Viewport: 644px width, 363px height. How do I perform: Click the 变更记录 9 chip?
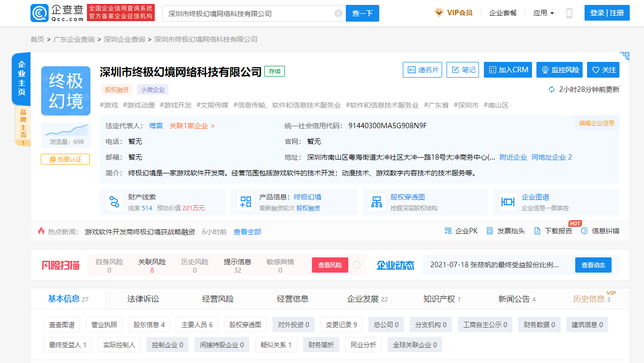(x=341, y=325)
